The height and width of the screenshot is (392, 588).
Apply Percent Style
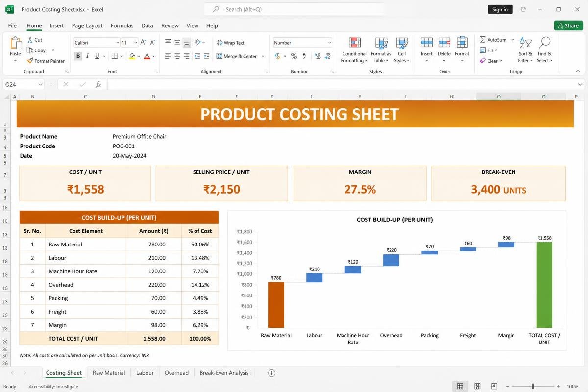[294, 56]
